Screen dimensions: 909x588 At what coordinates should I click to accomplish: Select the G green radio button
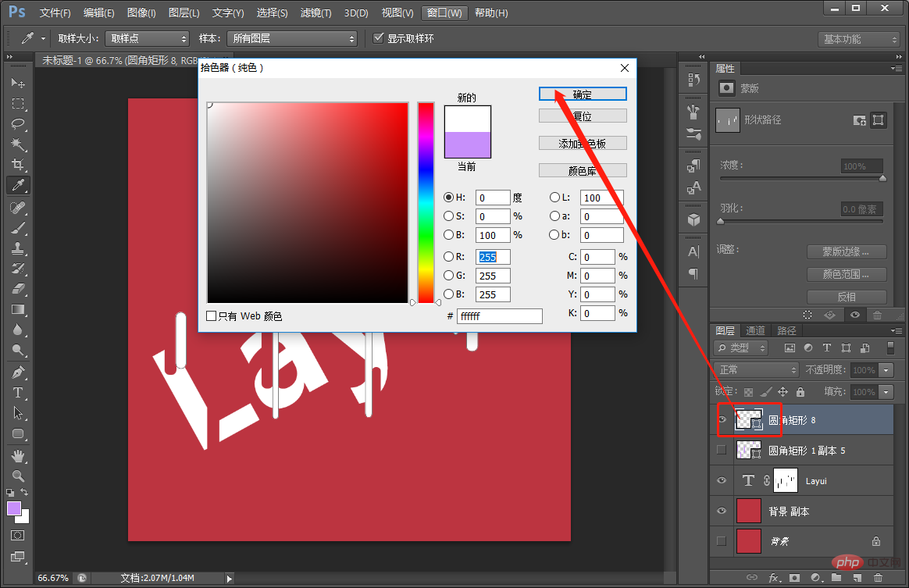[448, 276]
